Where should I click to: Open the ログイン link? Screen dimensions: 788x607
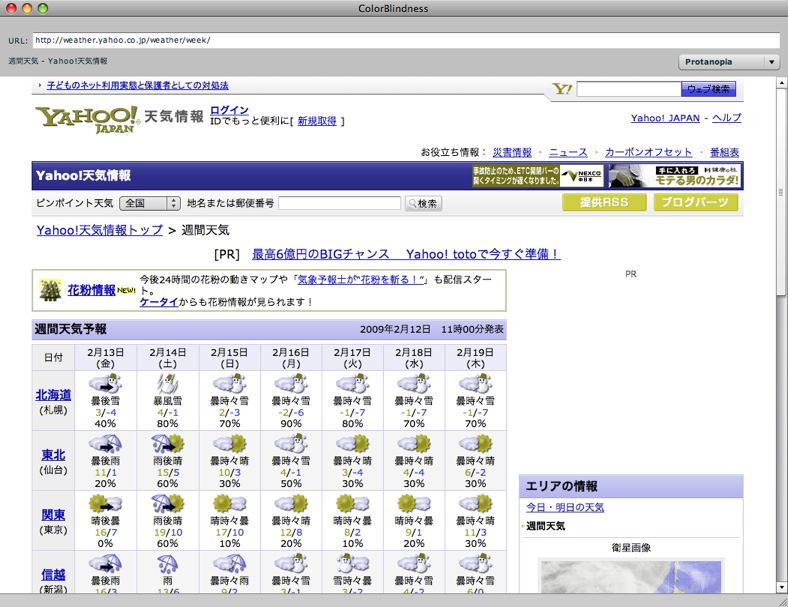[229, 109]
